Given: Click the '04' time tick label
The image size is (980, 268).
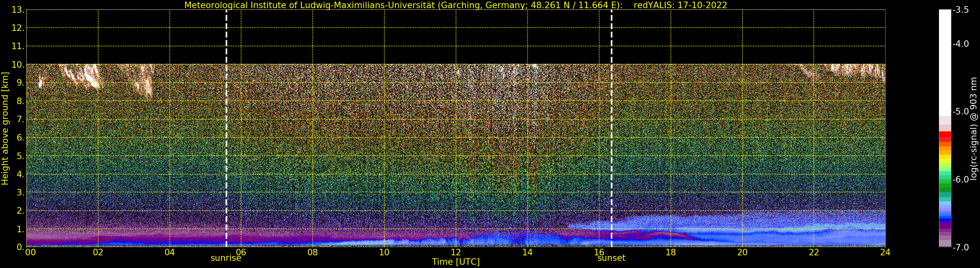Looking at the screenshot, I should tap(170, 252).
